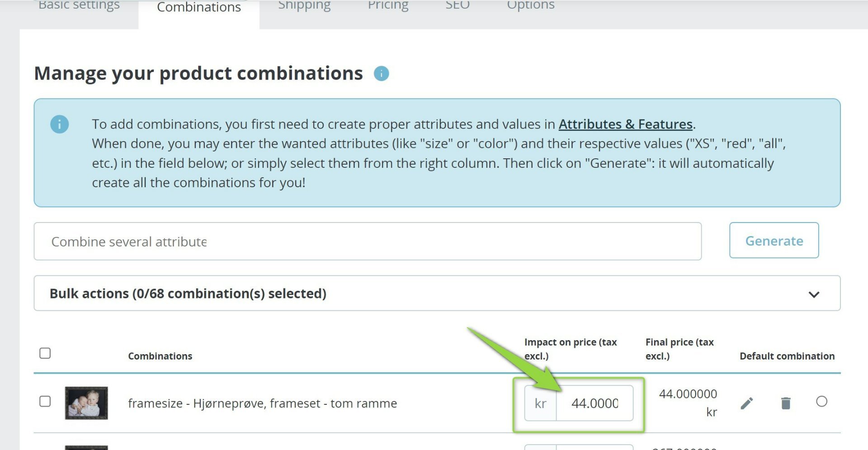Focus the Combine several attributes field

(x=367, y=242)
